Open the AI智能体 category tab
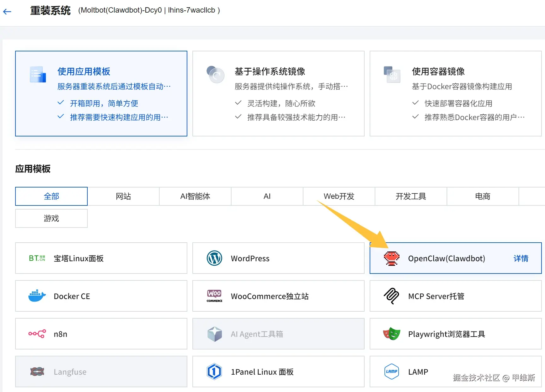The width and height of the screenshot is (545, 392). [x=195, y=196]
